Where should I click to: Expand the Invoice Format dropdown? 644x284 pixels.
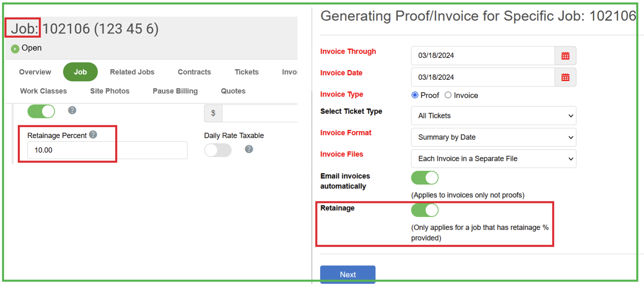click(x=493, y=137)
